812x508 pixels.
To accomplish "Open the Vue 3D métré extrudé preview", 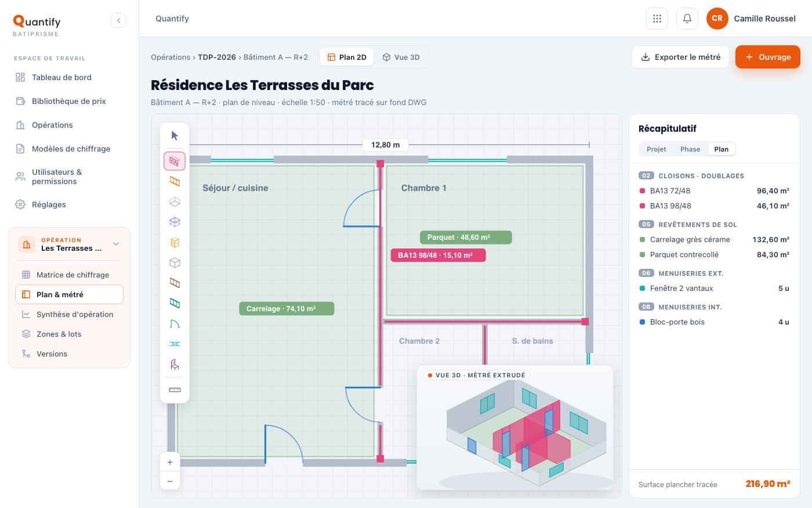I will 515,427.
